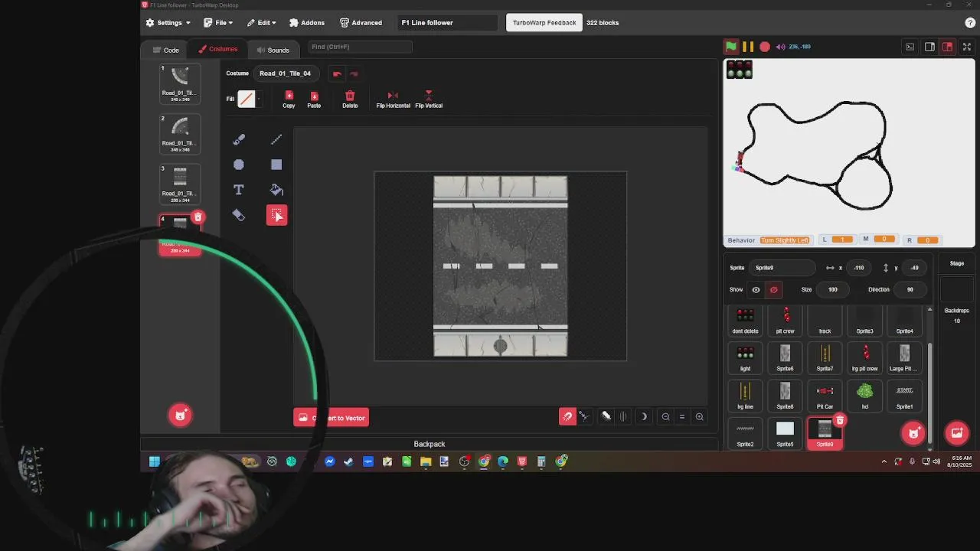
Task: Open Steam from the Windows taskbar
Action: 348,461
